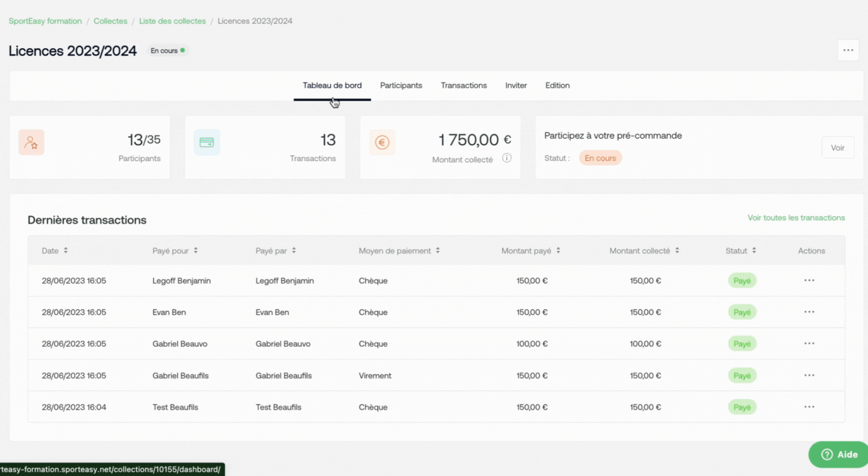Go to Collectes breadcrumb link
The height and width of the screenshot is (476, 868).
(x=111, y=21)
